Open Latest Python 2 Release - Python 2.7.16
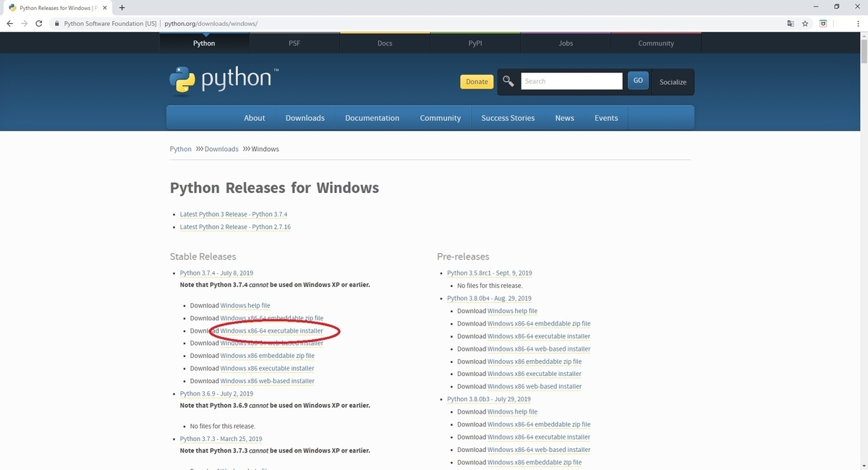This screenshot has height=470, width=868. coord(235,227)
